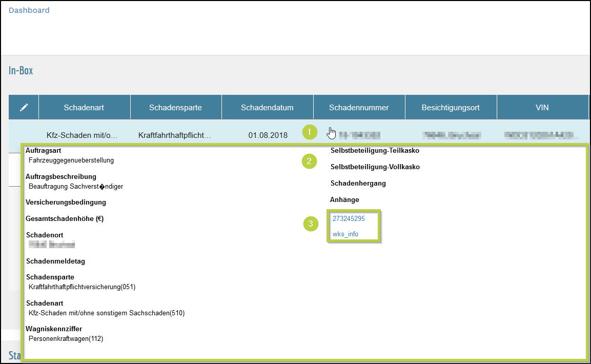Viewport: 591px width, 364px height.
Task: Click the Anhänge label above attachments
Action: coord(344,199)
